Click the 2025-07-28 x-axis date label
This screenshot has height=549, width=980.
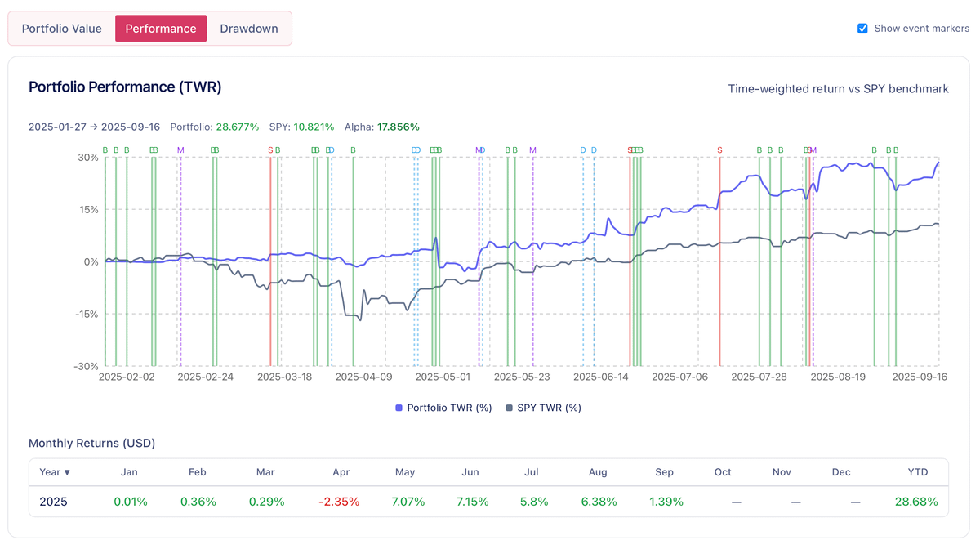759,377
